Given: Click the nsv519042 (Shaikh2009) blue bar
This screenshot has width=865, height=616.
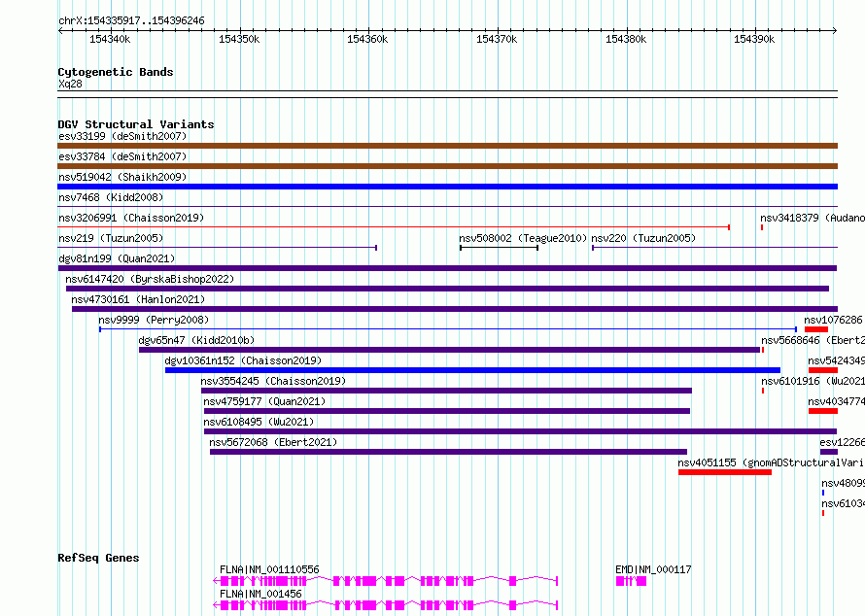Looking at the screenshot, I should tap(447, 187).
